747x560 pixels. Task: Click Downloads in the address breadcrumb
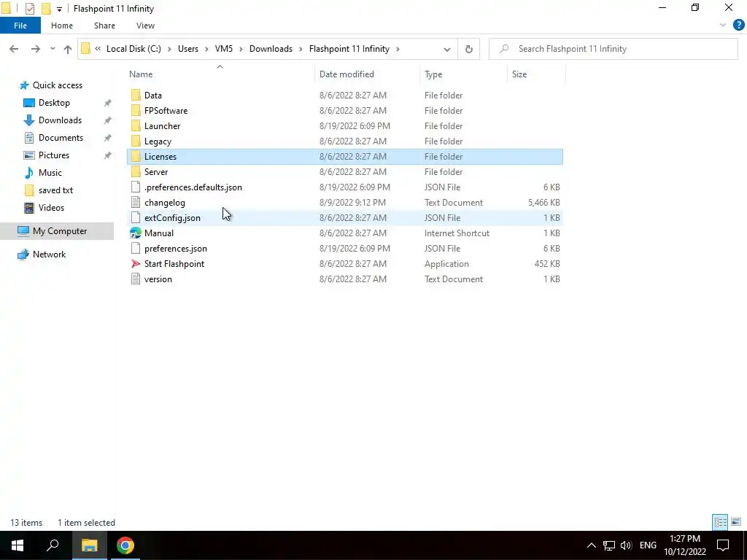point(271,49)
